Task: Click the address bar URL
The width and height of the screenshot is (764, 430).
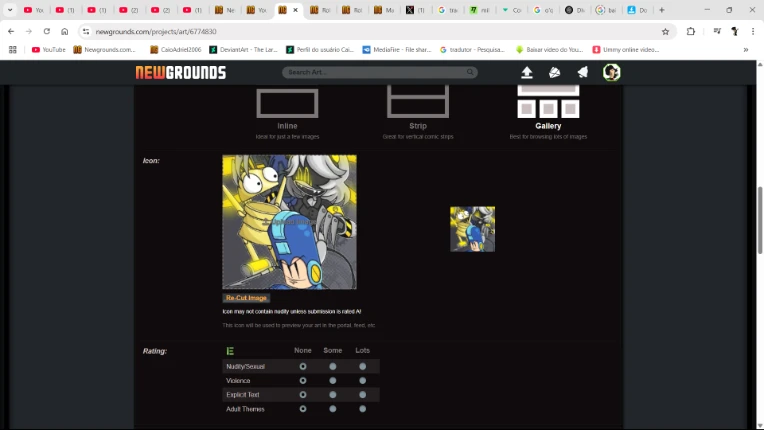Action: [x=156, y=32]
